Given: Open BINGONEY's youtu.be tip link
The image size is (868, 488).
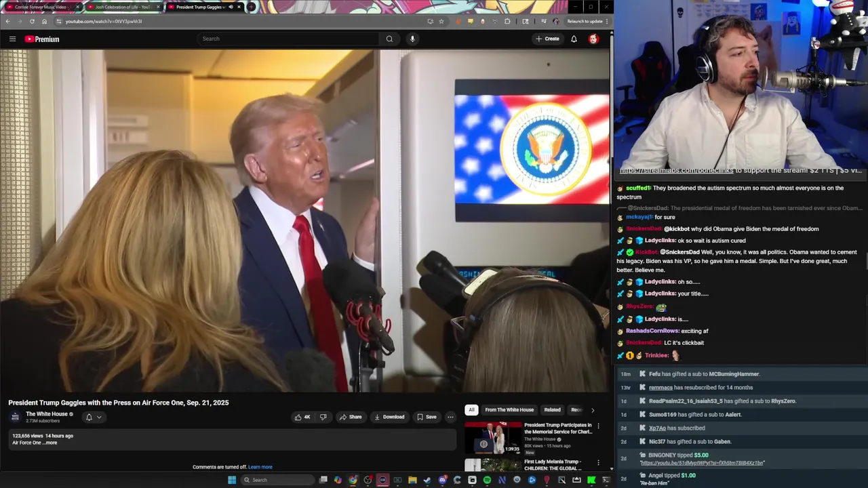Looking at the screenshot, I should pos(703,463).
